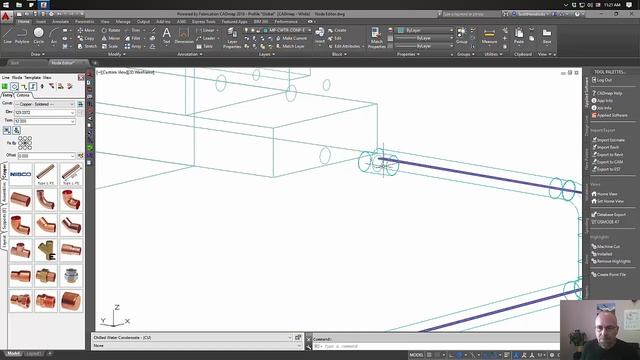This screenshot has width=640, height=360.
Task: Select the copper tee fitting
Action: coord(20,250)
